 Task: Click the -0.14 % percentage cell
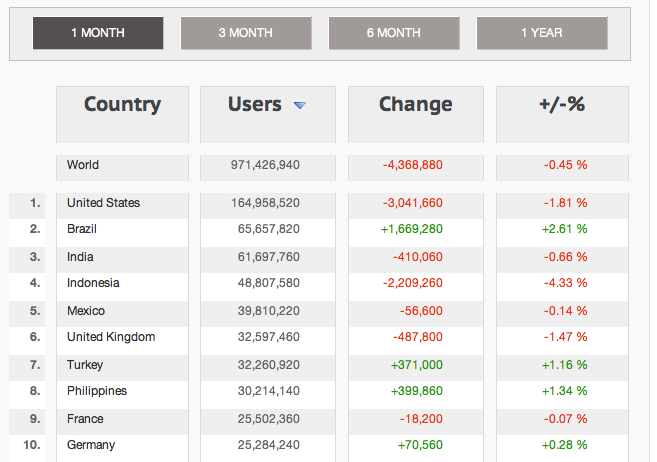[x=566, y=311]
